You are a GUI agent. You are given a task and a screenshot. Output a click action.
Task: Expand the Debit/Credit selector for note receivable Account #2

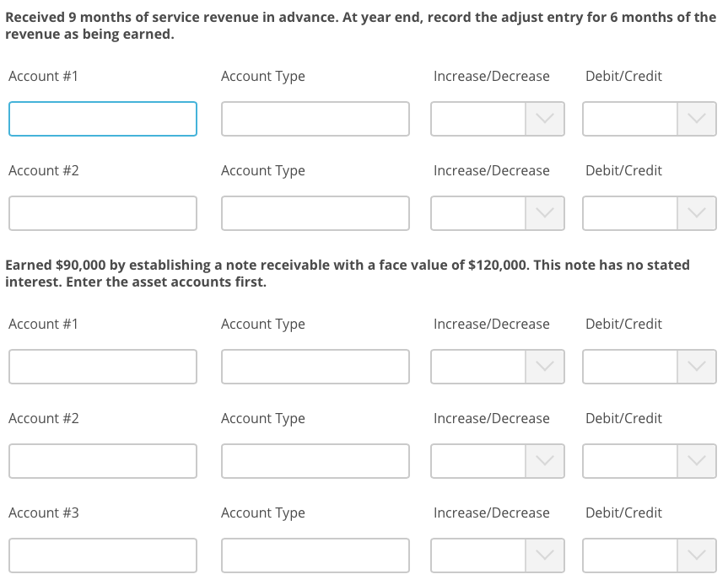point(649,461)
